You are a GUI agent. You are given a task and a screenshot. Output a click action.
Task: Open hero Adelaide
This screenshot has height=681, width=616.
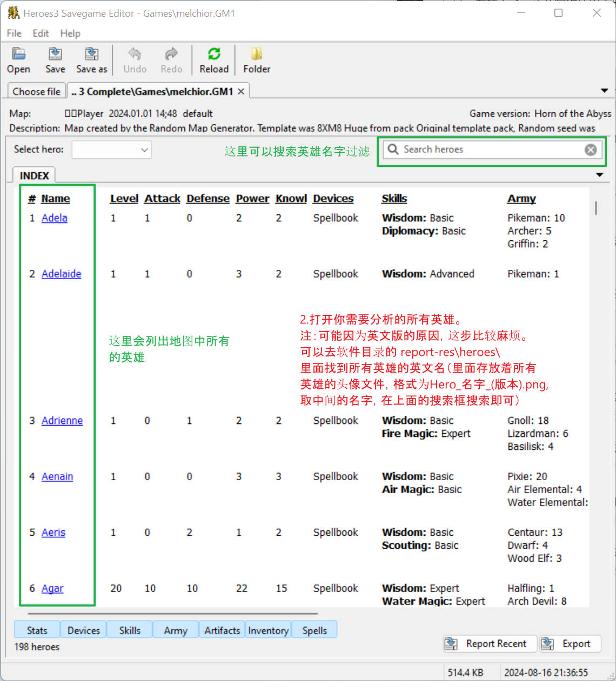click(62, 274)
